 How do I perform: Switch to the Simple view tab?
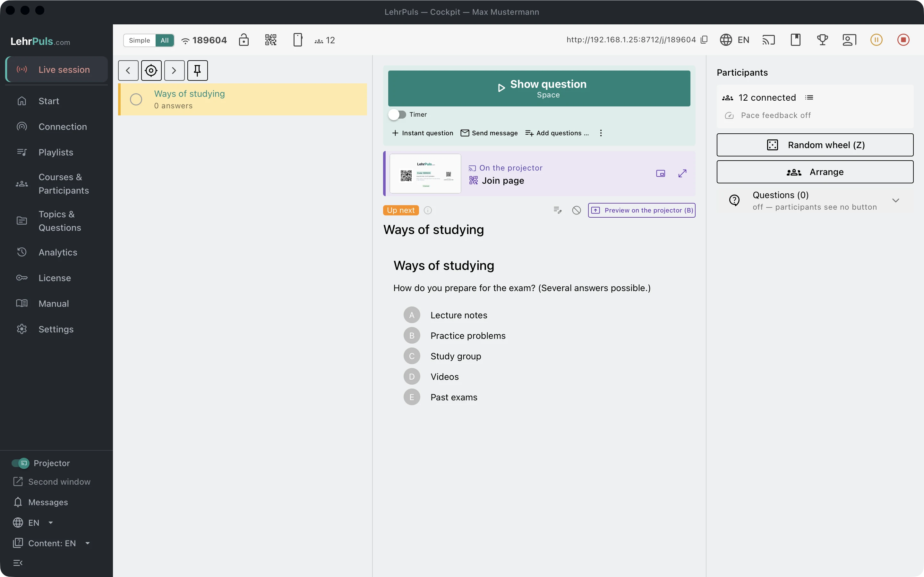139,40
